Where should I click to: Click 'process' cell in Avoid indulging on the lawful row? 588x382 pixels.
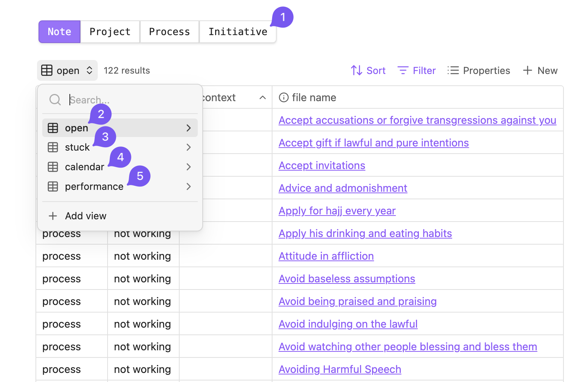pos(72,324)
